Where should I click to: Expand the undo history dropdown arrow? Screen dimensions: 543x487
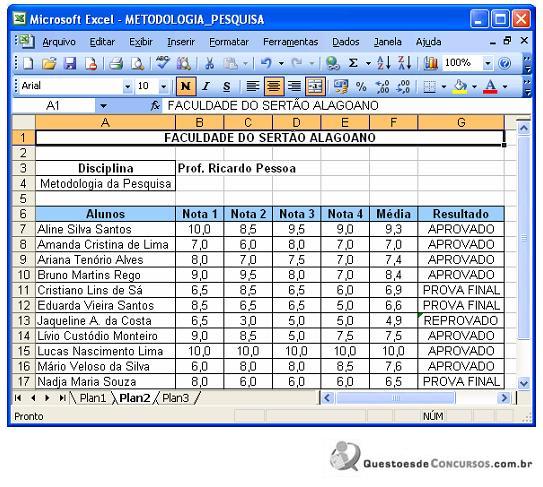[281, 63]
